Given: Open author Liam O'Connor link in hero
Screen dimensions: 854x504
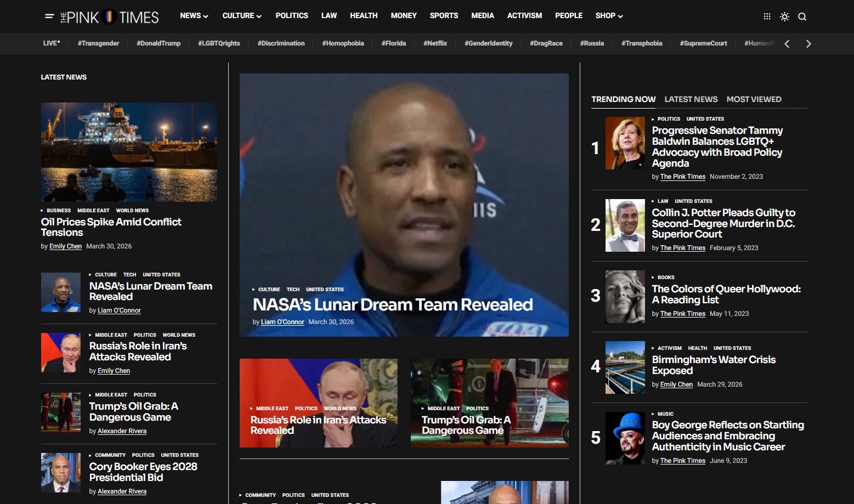Looking at the screenshot, I should pos(282,322).
